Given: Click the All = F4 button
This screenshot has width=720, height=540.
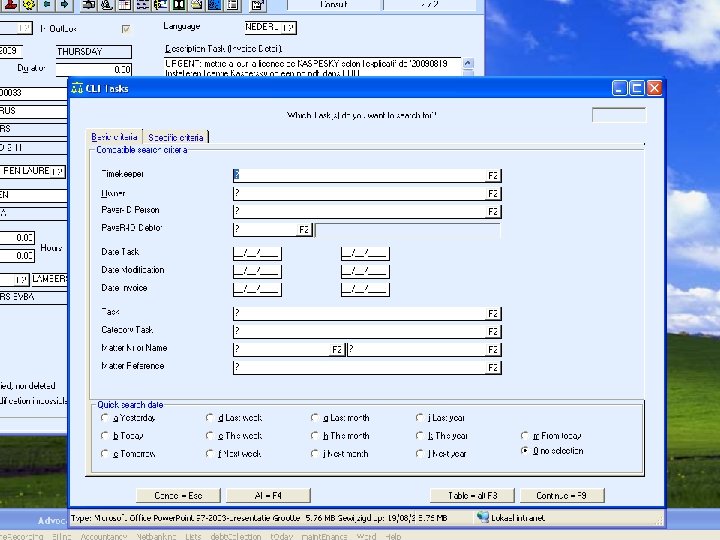Looking at the screenshot, I should click(269, 495).
